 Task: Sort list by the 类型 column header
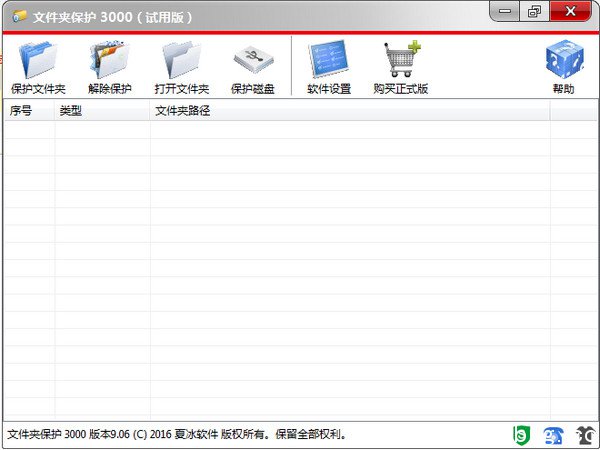102,111
